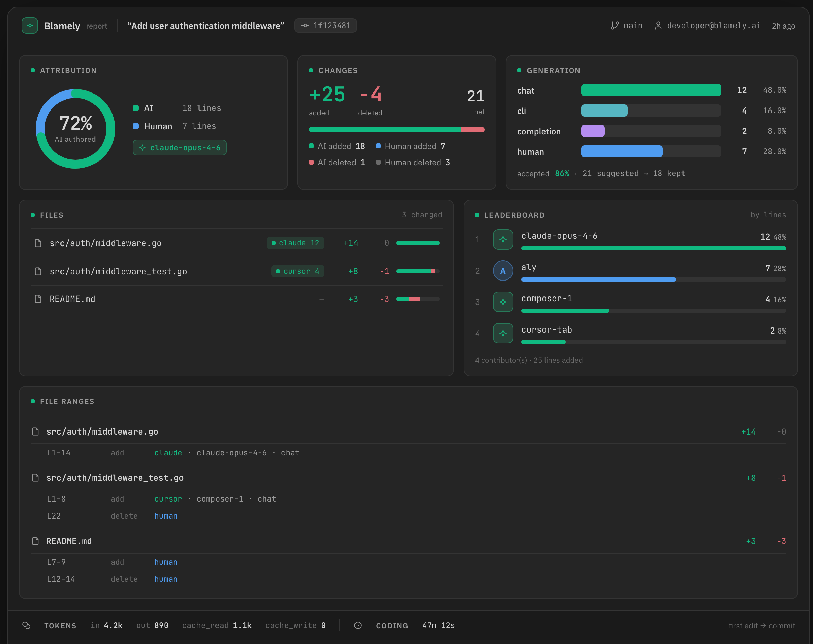Click the claude-opus-4-6 leaderboard avatar icon
The image size is (813, 644).
[503, 239]
